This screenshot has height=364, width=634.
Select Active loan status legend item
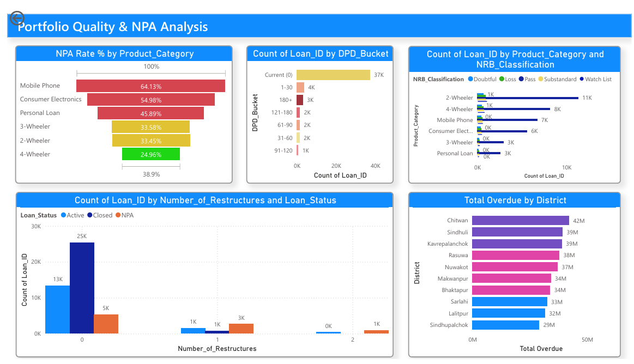73,215
